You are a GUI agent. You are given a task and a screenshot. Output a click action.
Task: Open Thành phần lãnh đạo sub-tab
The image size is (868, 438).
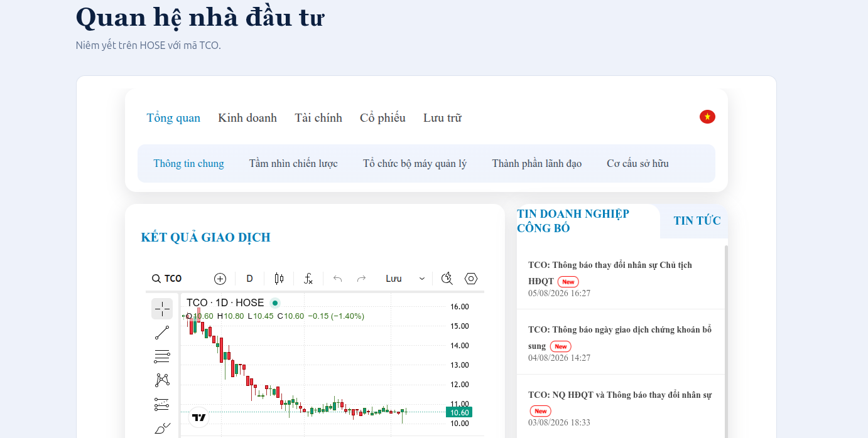tap(537, 164)
